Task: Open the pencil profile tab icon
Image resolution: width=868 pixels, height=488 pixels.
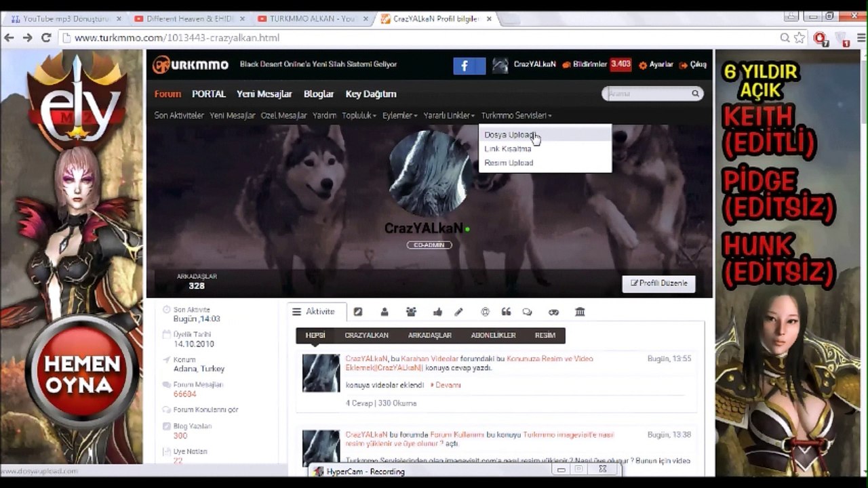Action: [x=458, y=312]
